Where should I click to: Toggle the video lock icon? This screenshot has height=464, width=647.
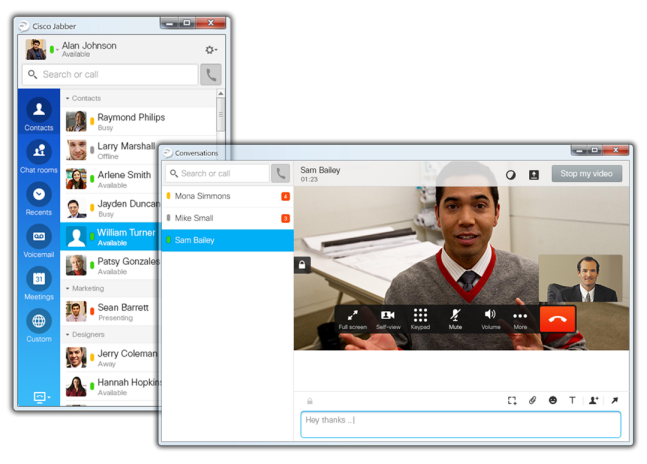click(302, 265)
